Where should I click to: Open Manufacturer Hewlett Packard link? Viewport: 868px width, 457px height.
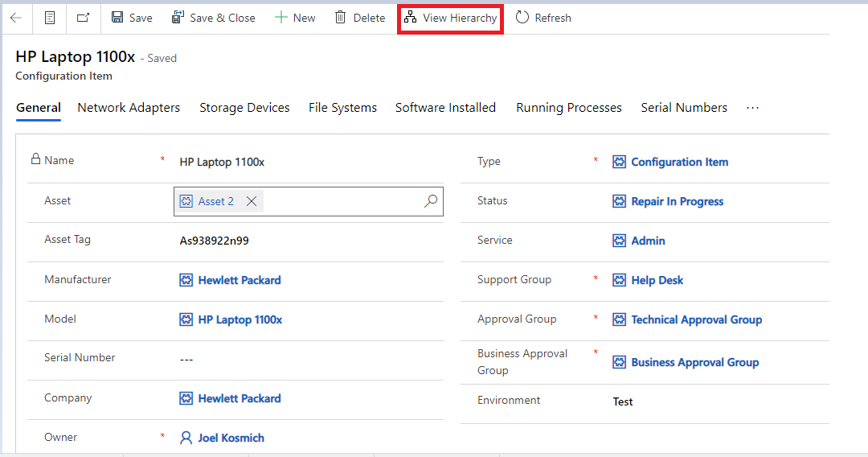[240, 280]
